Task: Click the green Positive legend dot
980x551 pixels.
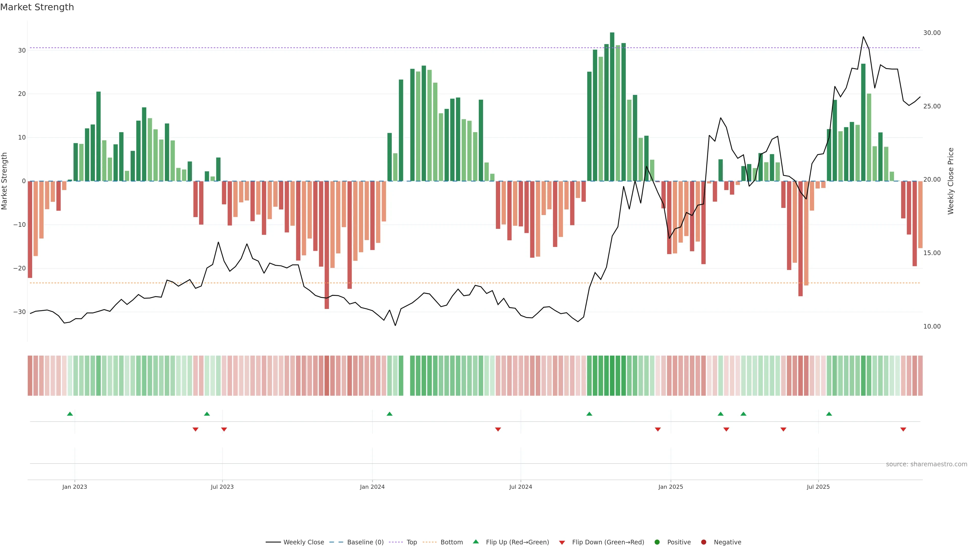Action: click(657, 542)
